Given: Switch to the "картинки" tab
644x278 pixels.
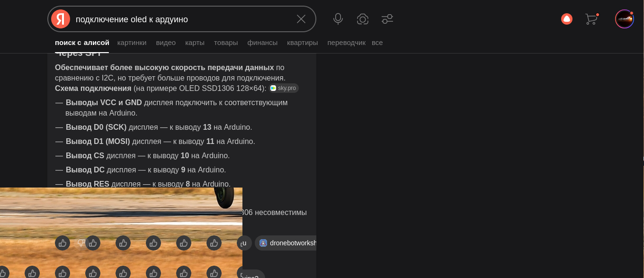Looking at the screenshot, I should click(132, 43).
